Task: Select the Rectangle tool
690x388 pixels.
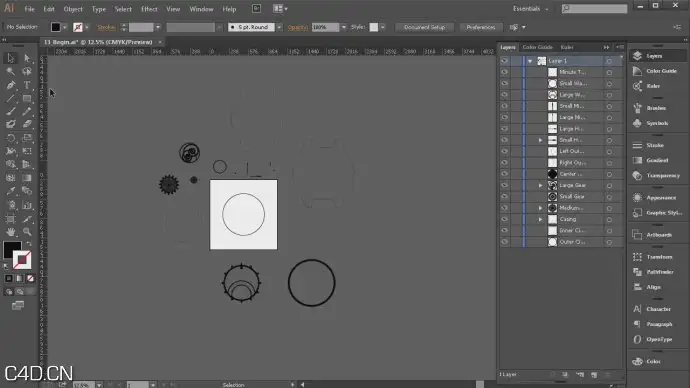Action: point(27,99)
